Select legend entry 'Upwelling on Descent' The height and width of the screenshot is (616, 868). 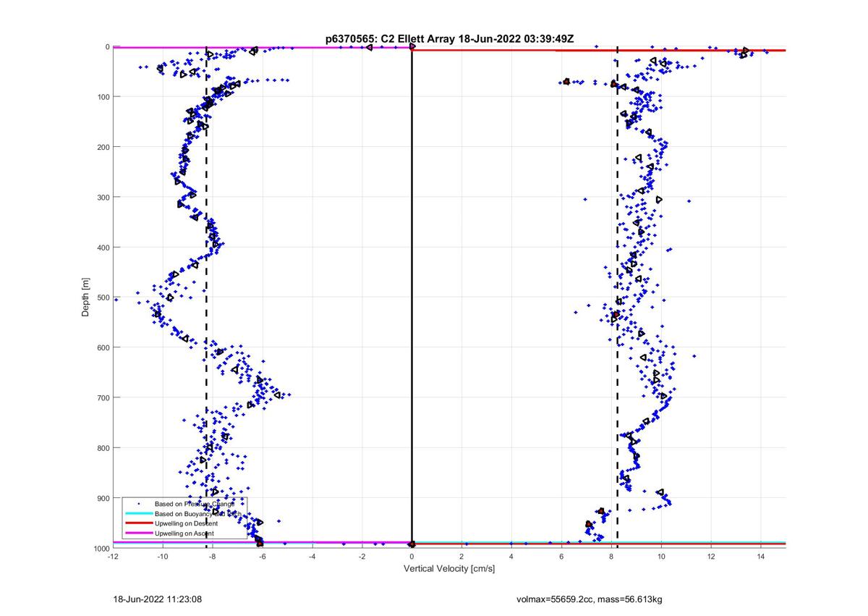pyautogui.click(x=186, y=523)
